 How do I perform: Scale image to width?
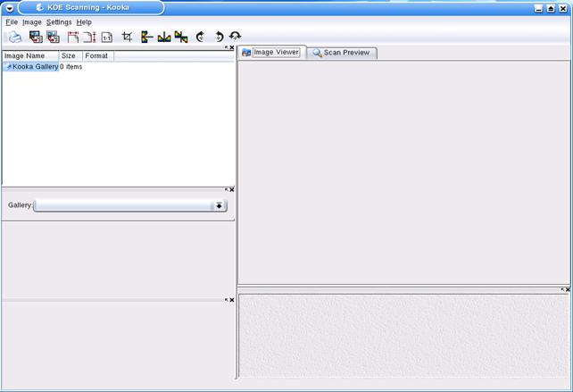tap(73, 37)
